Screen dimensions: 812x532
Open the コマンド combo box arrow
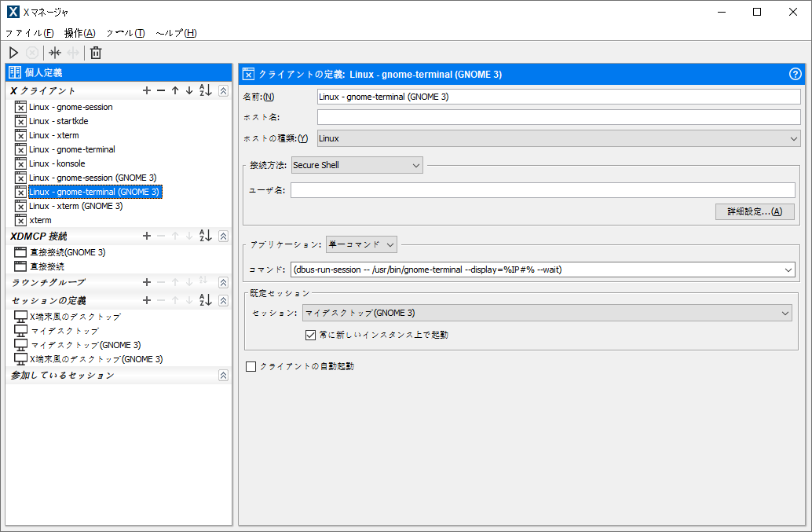(x=788, y=270)
